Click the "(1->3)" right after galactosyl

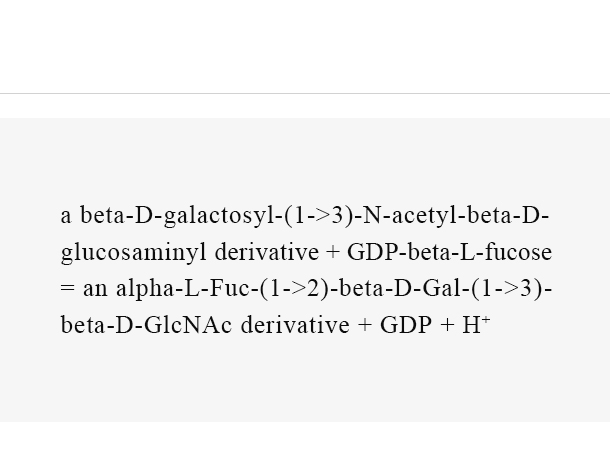[x=319, y=216]
